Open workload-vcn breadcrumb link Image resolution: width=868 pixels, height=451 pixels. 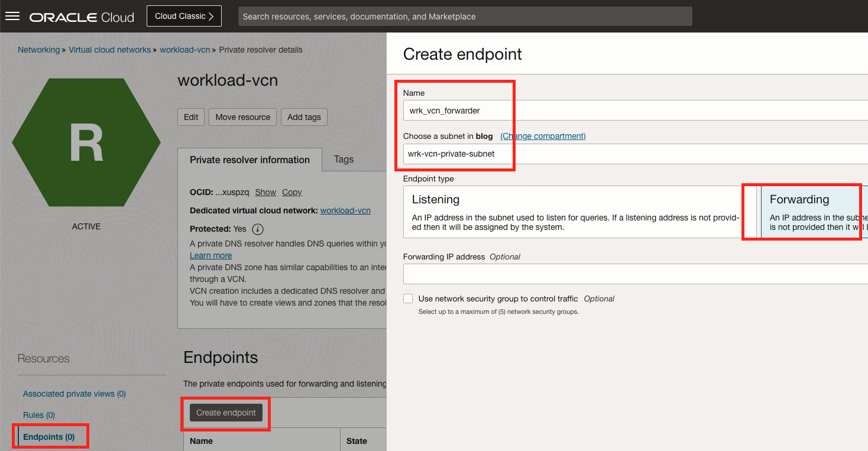[185, 50]
